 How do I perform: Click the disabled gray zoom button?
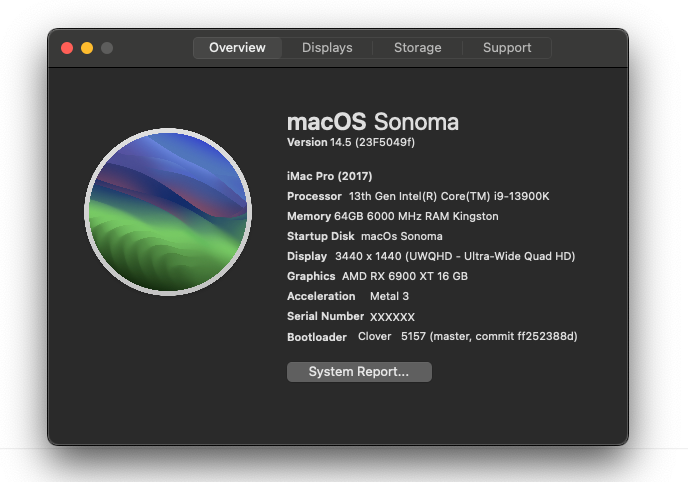pos(107,48)
